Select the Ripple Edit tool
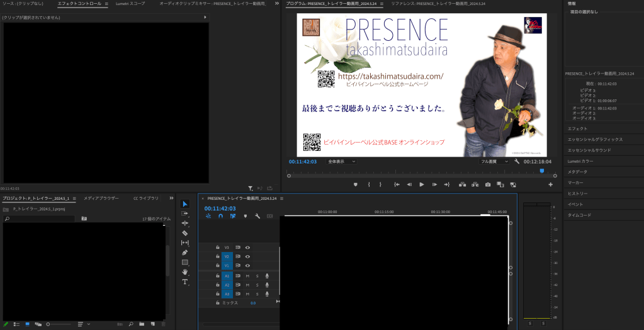644x330 pixels. [x=185, y=223]
